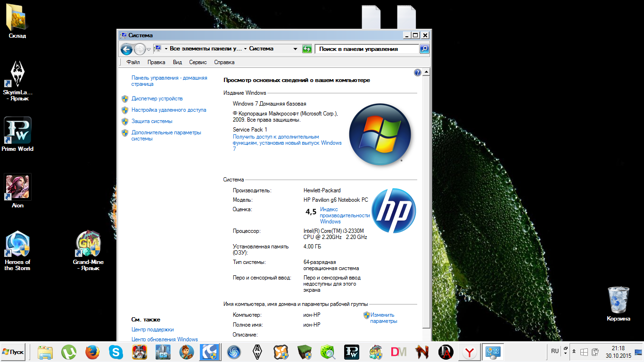The image size is (644, 362).
Task: Open the blue swirl taskbar icon
Action: tap(234, 352)
